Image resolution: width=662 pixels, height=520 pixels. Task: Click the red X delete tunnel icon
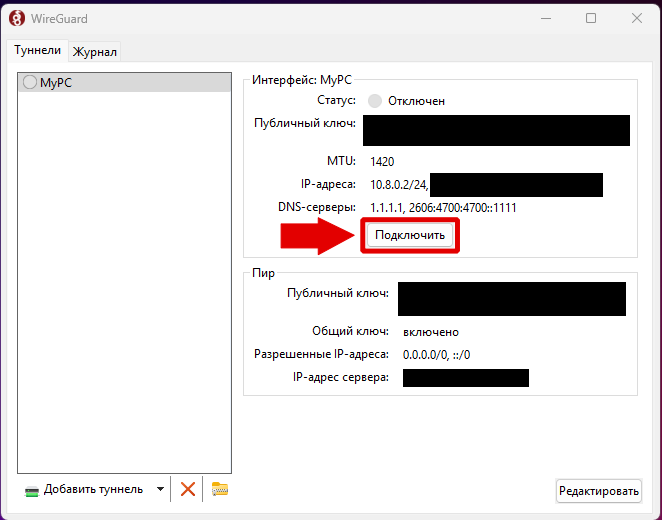[187, 489]
